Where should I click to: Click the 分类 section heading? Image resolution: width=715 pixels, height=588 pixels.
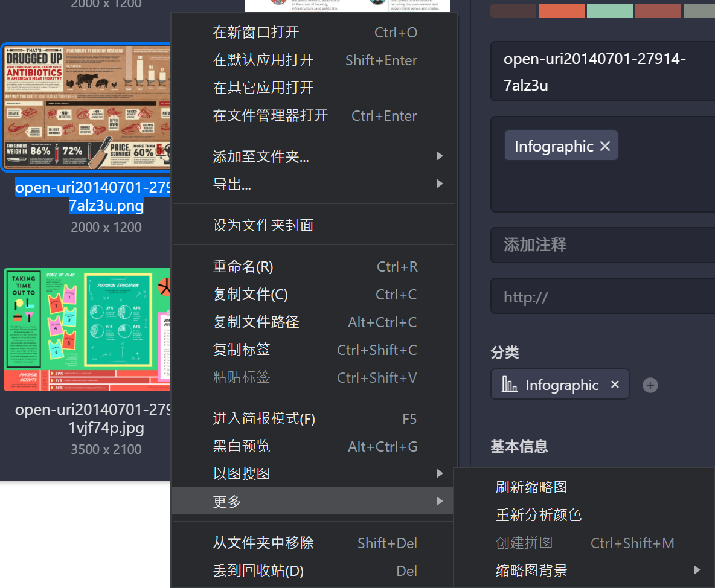505,353
